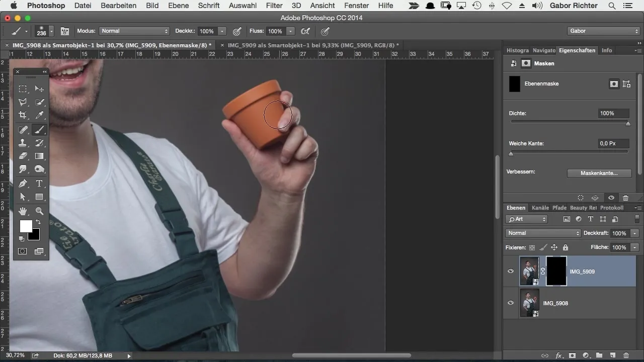
Task: Hide the IMG_5908 layer
Action: (x=511, y=303)
